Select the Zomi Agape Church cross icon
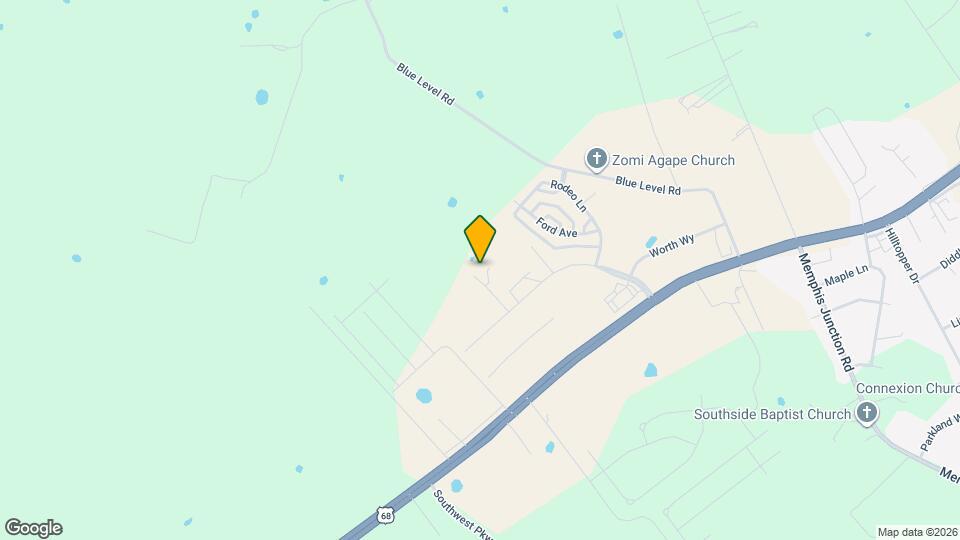960x540 pixels. [x=596, y=159]
